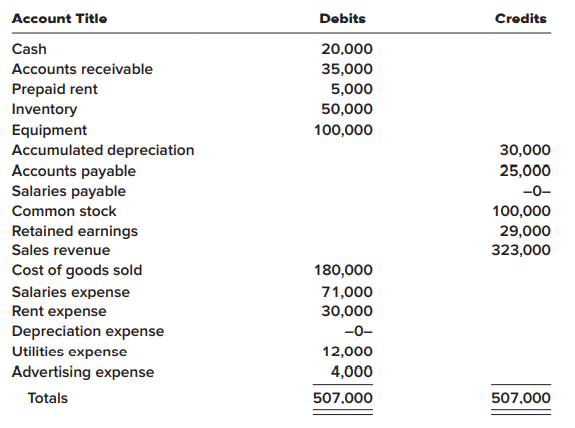Select the Prepaid rent value 5,000
Image resolution: width=575 pixels, height=428 pixels.
click(x=352, y=89)
